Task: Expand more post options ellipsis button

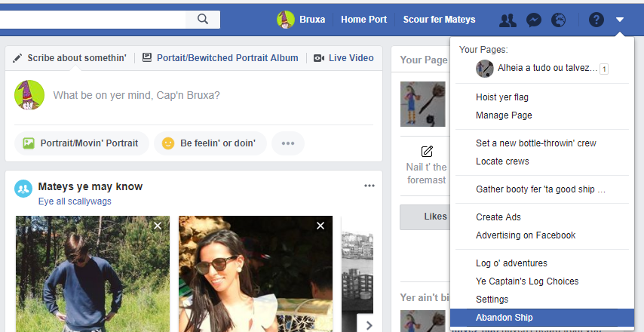Action: pyautogui.click(x=288, y=143)
